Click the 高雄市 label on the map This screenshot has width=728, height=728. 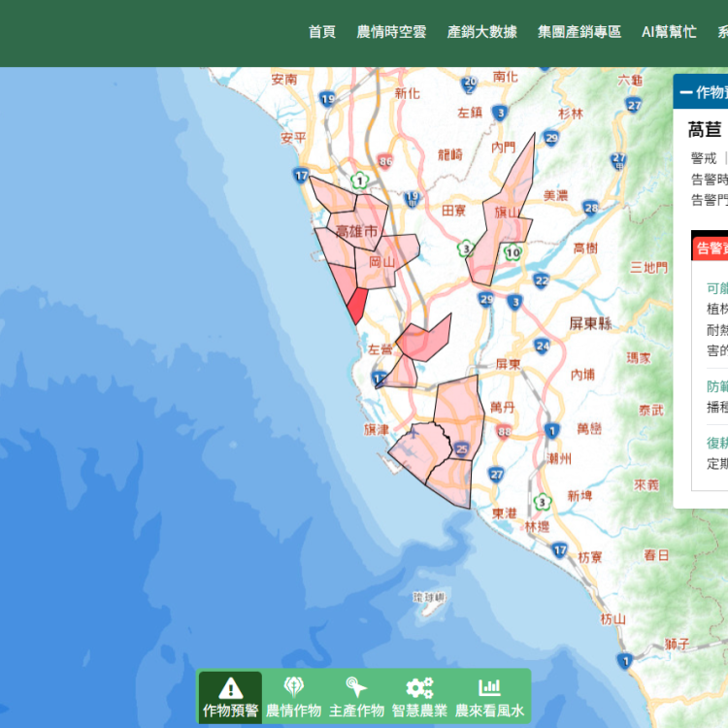coord(356,231)
